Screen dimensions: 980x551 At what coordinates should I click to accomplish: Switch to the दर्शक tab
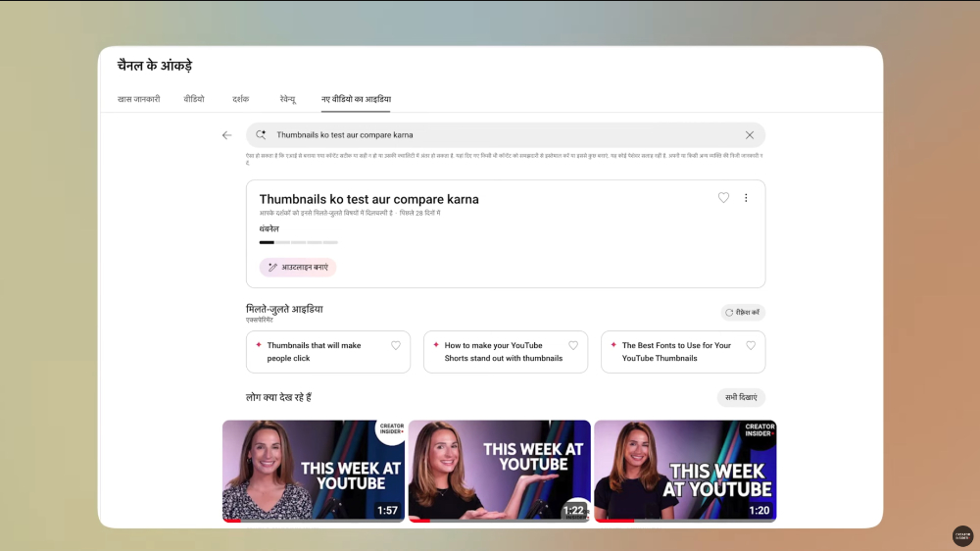(241, 99)
